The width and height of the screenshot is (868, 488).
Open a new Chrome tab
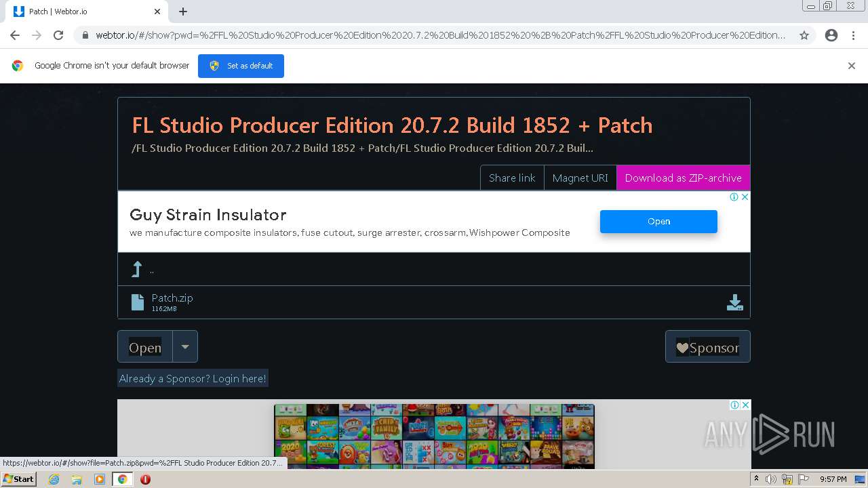tap(183, 12)
